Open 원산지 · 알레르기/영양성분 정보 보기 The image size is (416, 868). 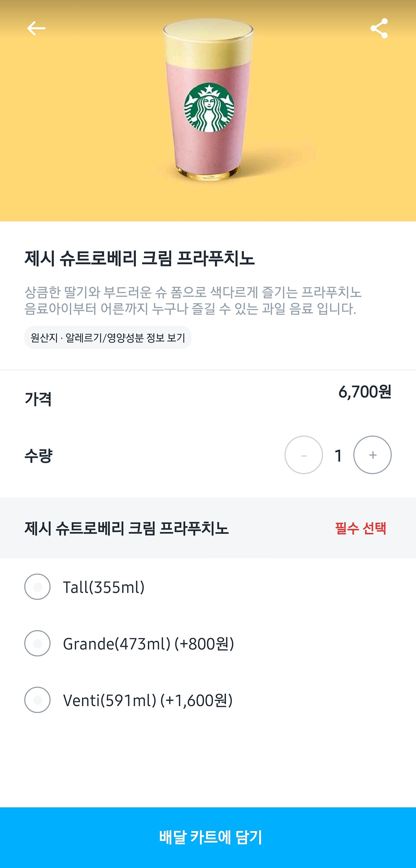108,338
